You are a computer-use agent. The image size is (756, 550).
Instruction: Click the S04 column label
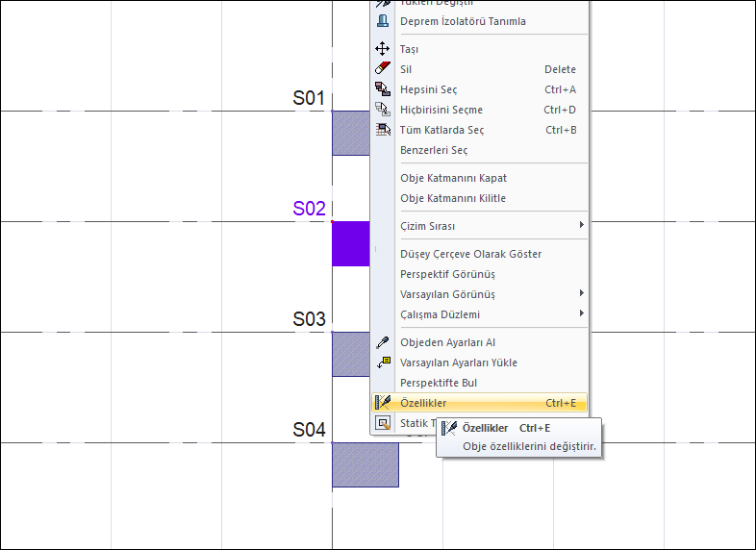(x=309, y=430)
